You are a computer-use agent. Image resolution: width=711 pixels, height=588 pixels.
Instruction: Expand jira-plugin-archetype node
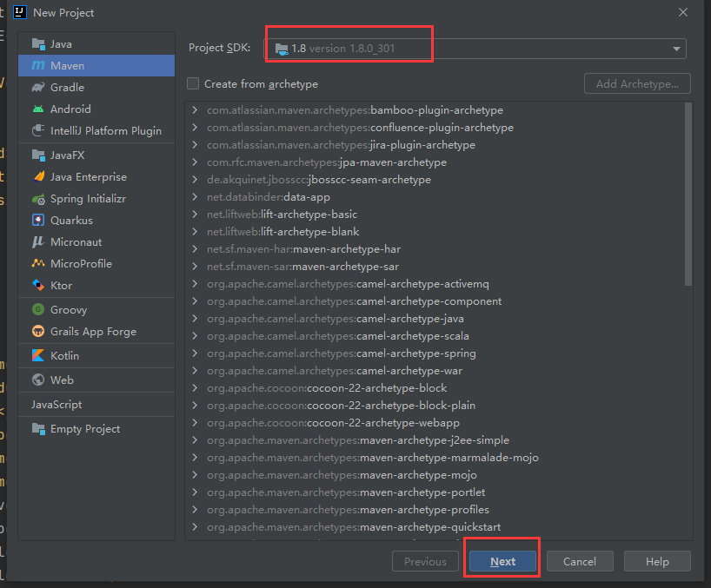[x=195, y=144]
